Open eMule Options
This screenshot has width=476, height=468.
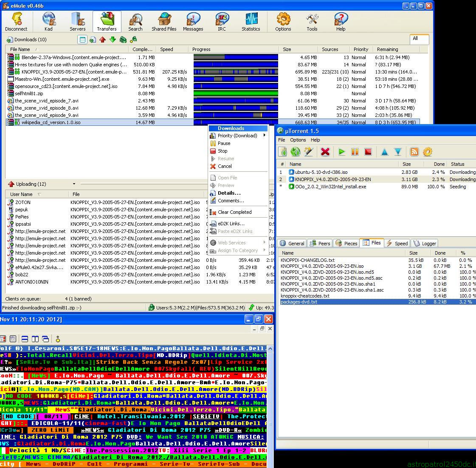pos(283,22)
